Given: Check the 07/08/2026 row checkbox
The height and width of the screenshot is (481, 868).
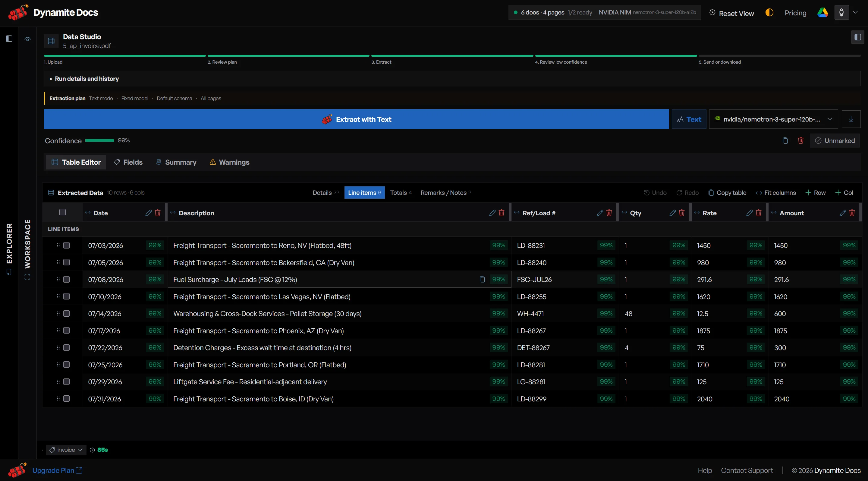Looking at the screenshot, I should 66,280.
